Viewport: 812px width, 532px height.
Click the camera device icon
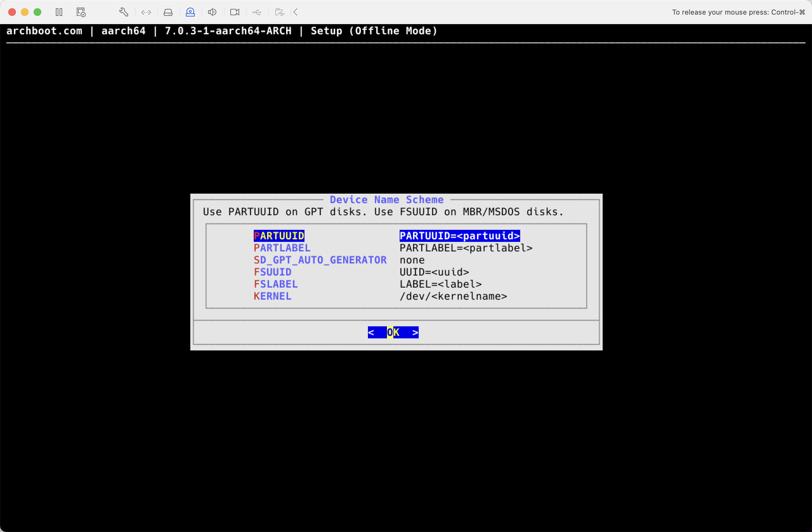[235, 12]
